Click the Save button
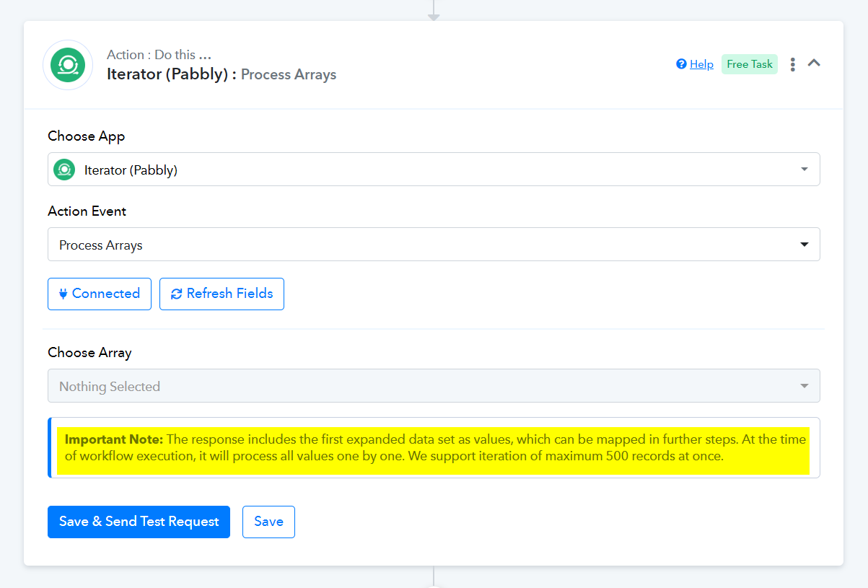The height and width of the screenshot is (588, 868). 268,522
